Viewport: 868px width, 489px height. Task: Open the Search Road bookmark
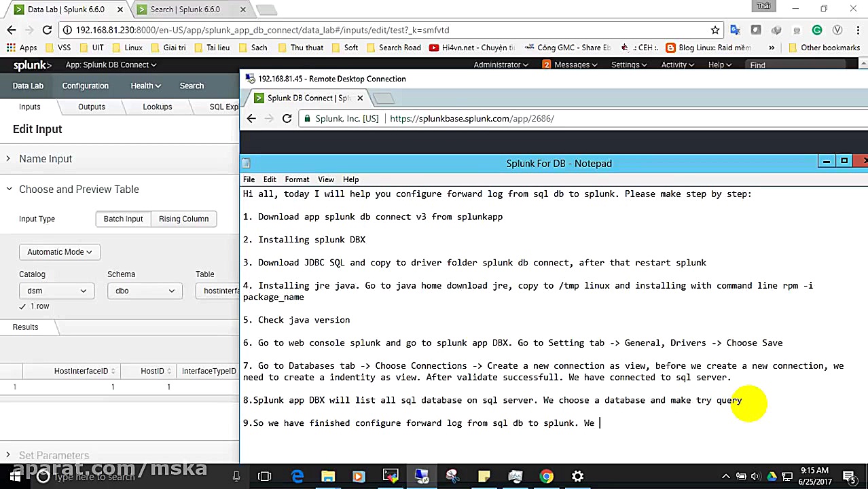[x=393, y=48]
